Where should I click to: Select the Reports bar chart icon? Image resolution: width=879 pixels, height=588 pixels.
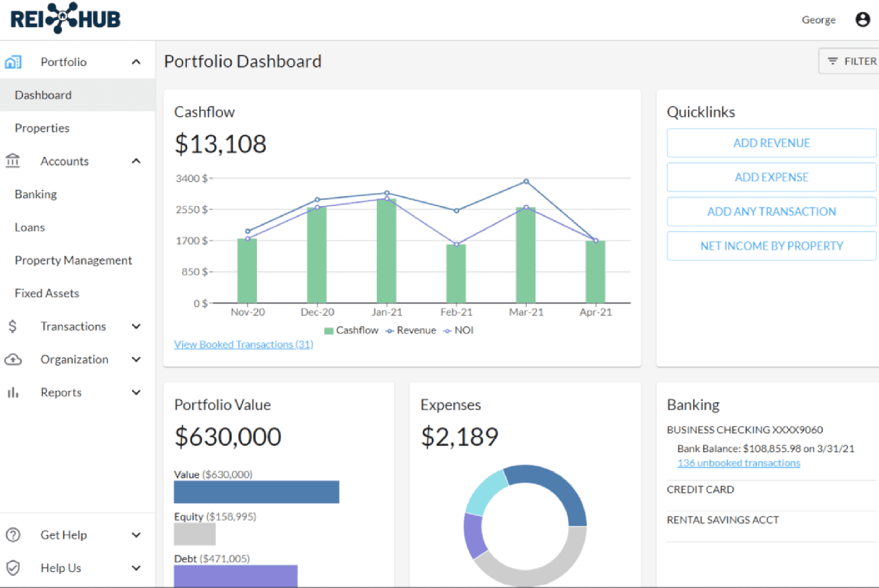[13, 392]
